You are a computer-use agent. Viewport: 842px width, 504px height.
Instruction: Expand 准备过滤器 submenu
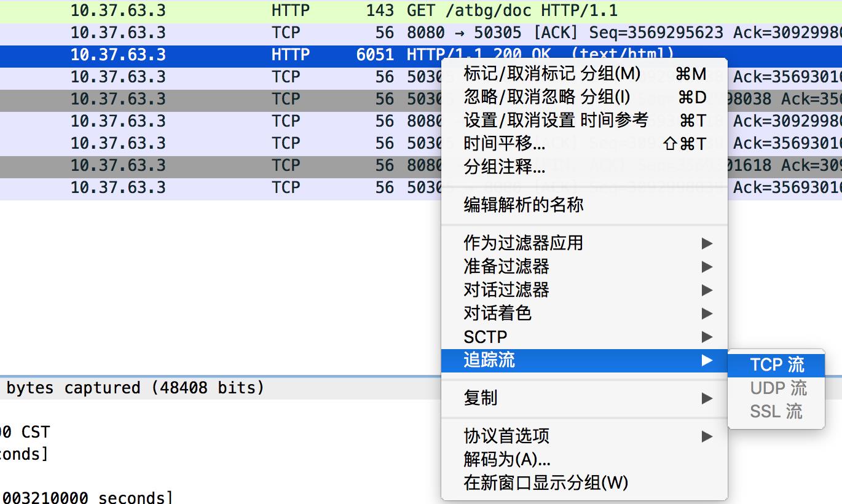pyautogui.click(x=584, y=267)
